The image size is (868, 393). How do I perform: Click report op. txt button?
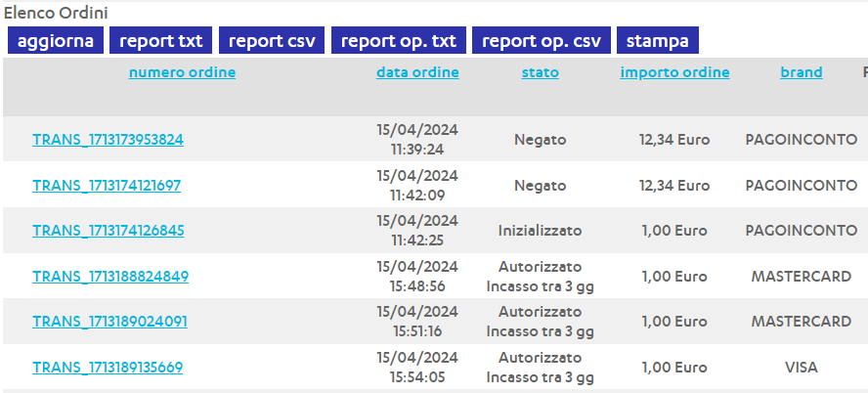point(399,41)
